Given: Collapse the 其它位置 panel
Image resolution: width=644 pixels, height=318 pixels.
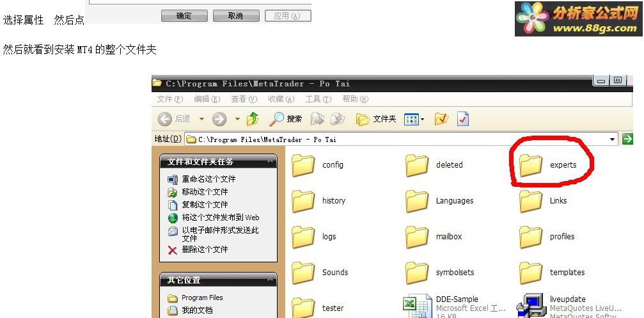Looking at the screenshot, I should [x=271, y=280].
